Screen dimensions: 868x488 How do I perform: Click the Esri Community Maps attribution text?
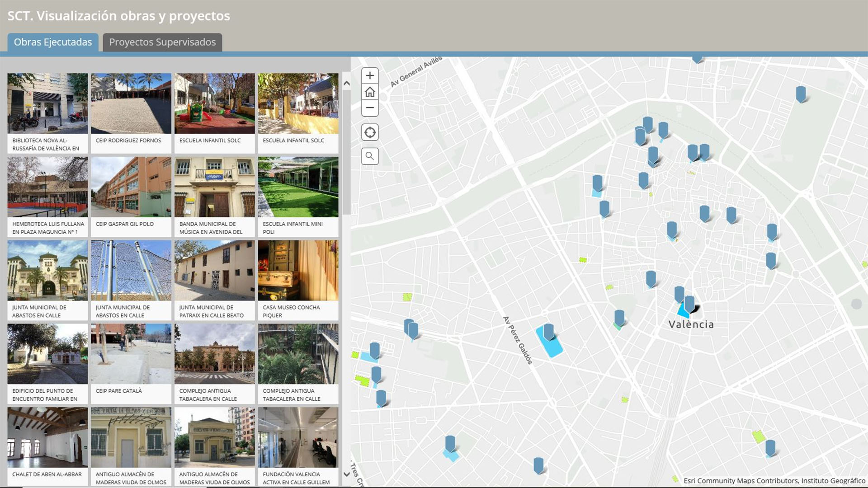(774, 481)
